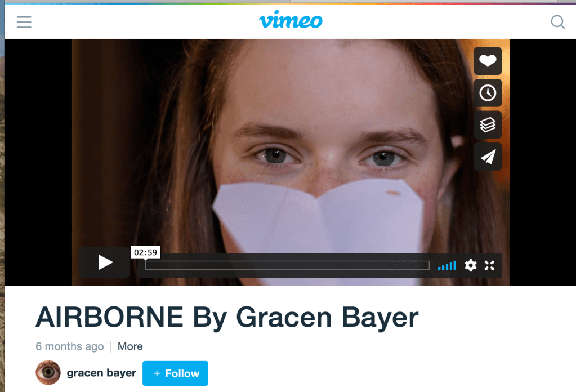Enter fullscreen mode in player

pyautogui.click(x=489, y=265)
